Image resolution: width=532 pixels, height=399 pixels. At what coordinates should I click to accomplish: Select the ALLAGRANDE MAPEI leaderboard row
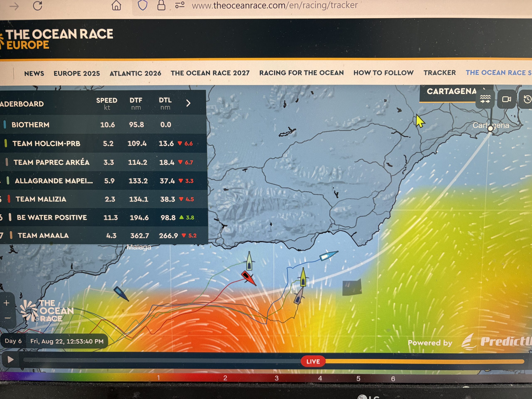(x=103, y=181)
